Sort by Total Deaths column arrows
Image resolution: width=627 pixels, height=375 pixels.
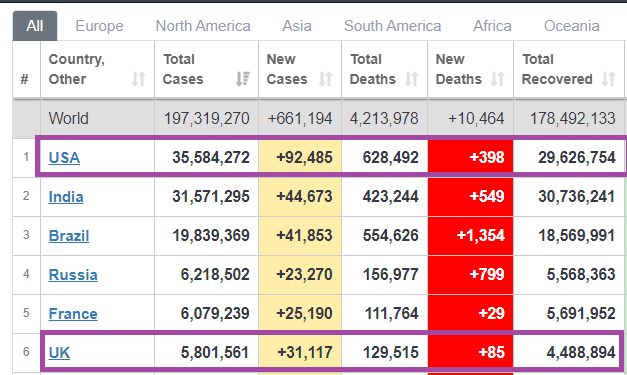tap(411, 79)
